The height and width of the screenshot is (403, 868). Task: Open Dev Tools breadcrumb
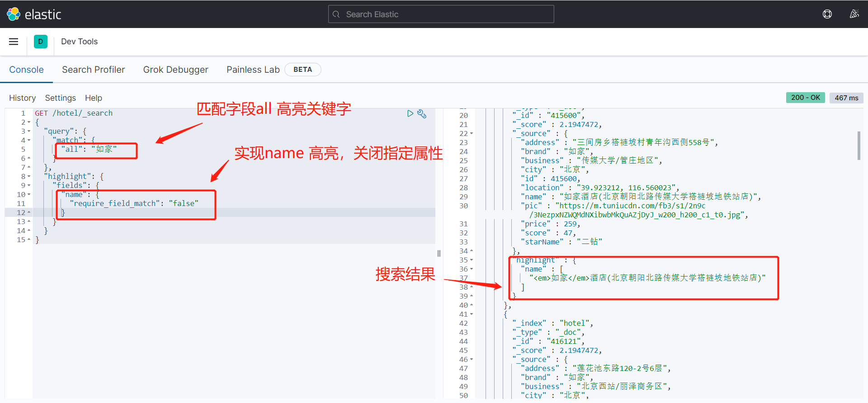pyautogui.click(x=79, y=42)
